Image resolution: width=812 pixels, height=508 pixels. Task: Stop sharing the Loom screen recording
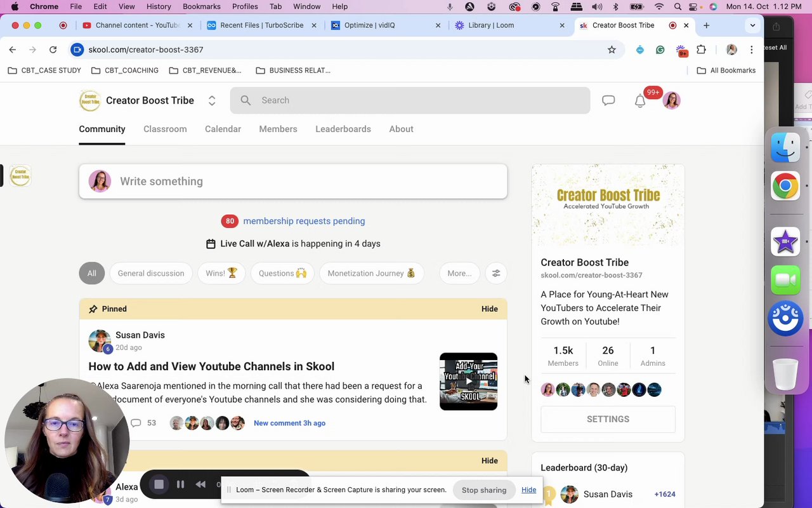coord(484,490)
